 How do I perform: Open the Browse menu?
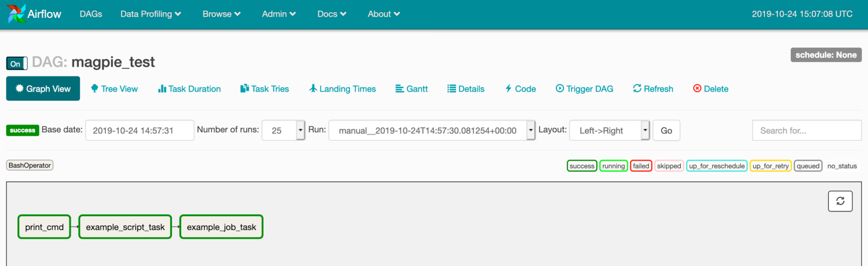point(222,14)
